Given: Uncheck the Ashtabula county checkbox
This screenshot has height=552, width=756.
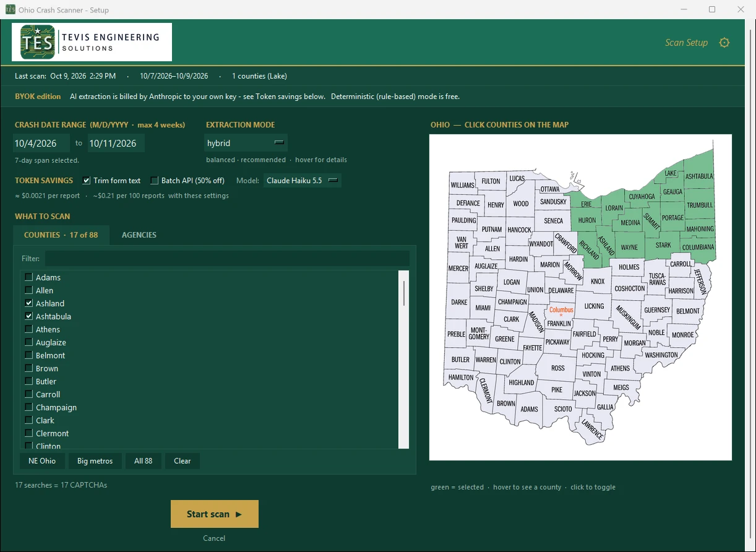Looking at the screenshot, I should (x=28, y=316).
